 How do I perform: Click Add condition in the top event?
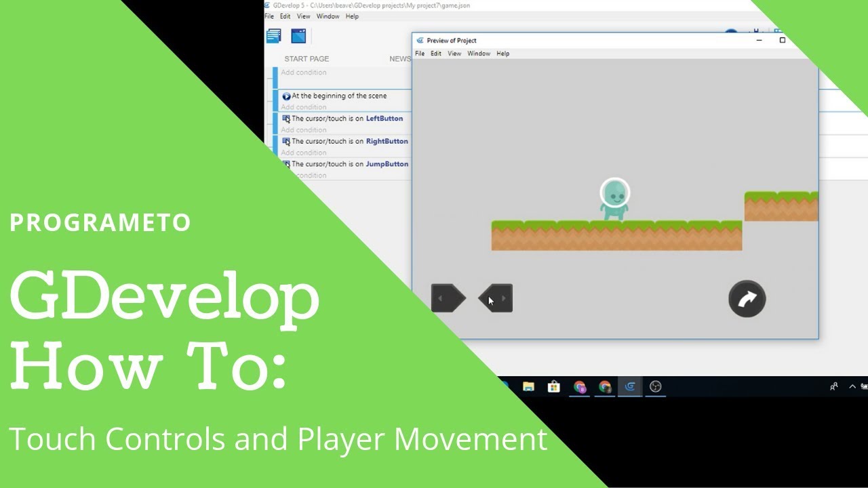(x=304, y=73)
